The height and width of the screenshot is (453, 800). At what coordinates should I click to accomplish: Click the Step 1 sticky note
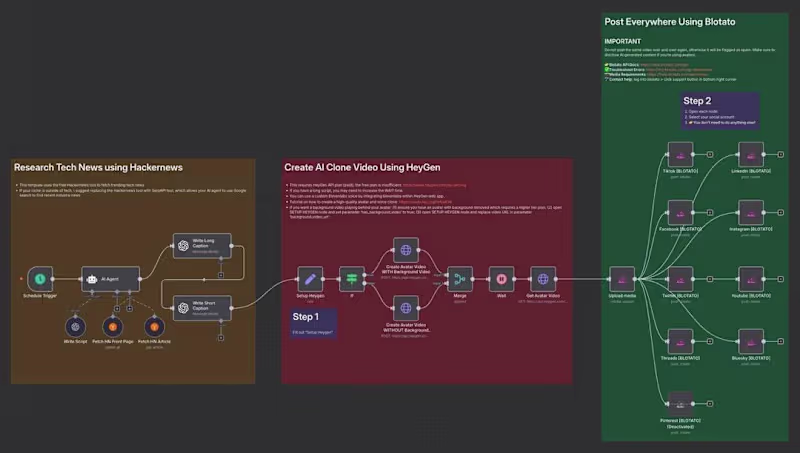point(313,323)
